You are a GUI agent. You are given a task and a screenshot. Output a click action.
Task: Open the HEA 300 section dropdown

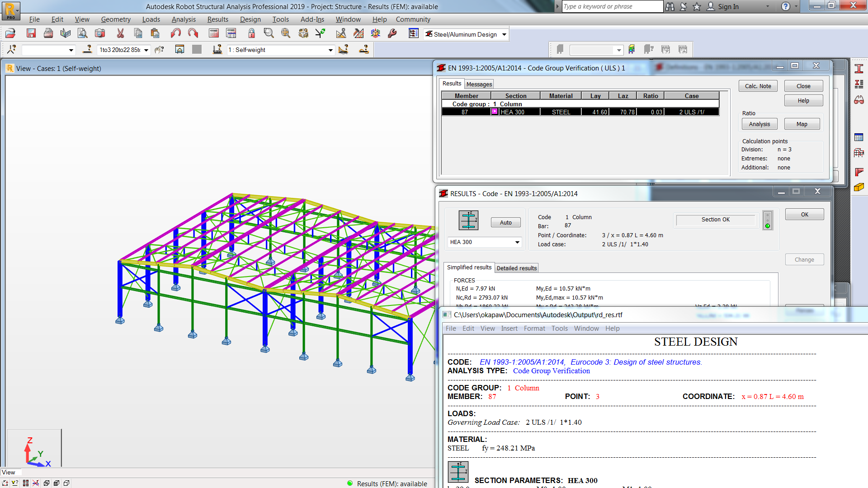click(517, 243)
